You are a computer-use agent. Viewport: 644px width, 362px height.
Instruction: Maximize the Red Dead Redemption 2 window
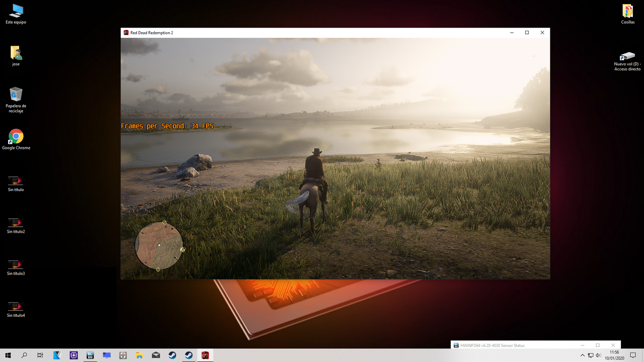pyautogui.click(x=527, y=33)
